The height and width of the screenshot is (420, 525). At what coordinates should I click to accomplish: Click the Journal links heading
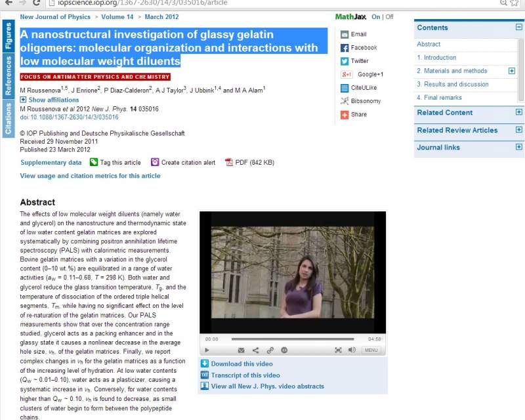point(438,148)
